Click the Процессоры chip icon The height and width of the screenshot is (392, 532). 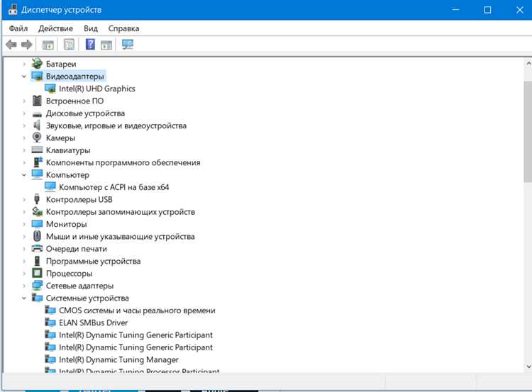tap(37, 273)
